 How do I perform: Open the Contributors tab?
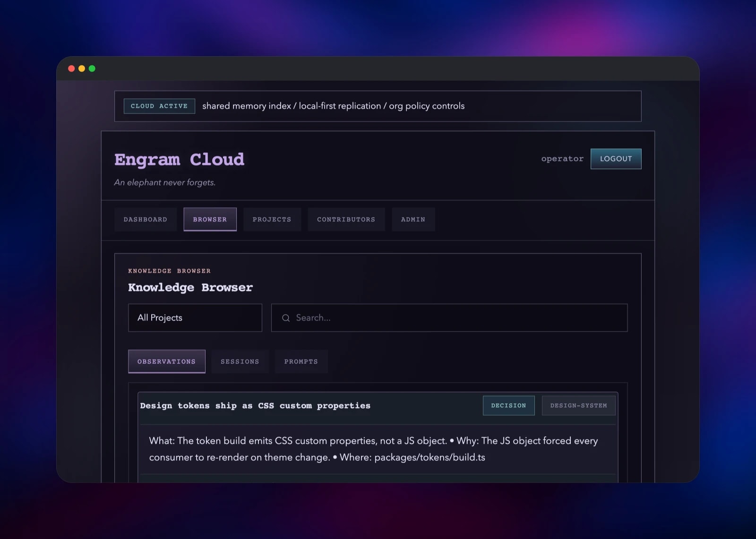coord(346,219)
